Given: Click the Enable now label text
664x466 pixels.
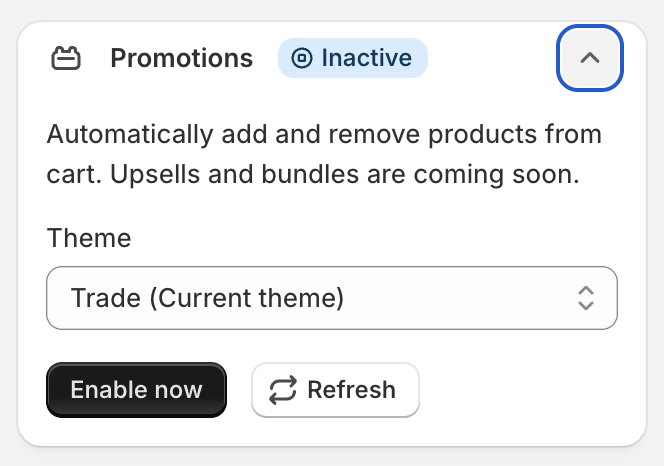Looking at the screenshot, I should pyautogui.click(x=136, y=390).
